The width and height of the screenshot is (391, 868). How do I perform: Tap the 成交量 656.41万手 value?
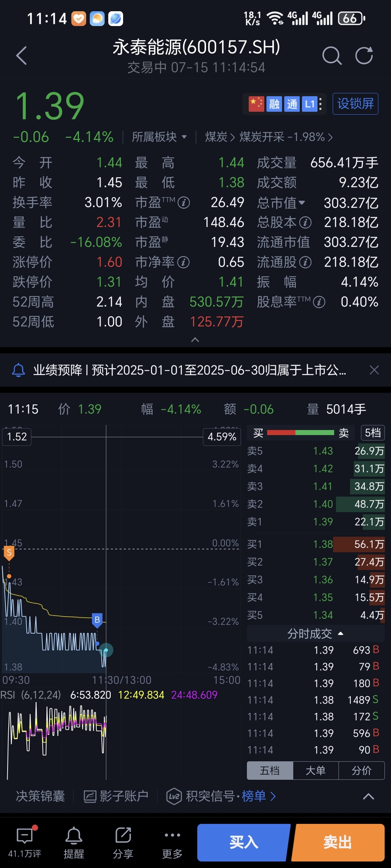coord(344,163)
